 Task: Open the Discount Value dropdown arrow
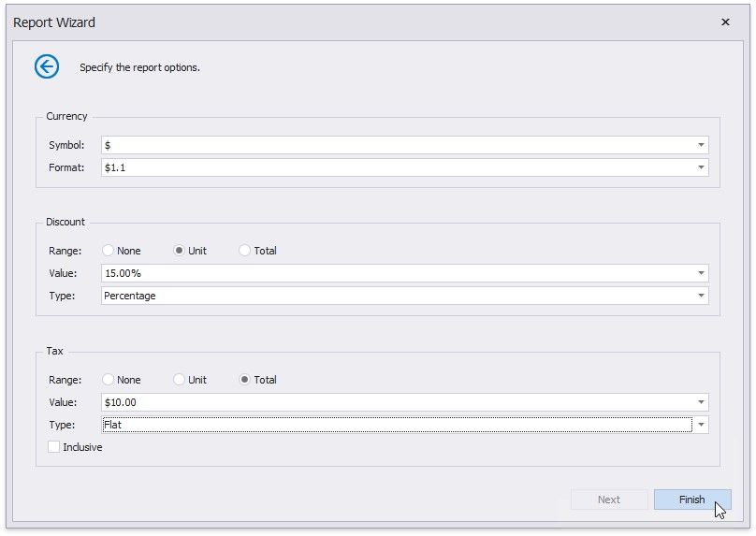pyautogui.click(x=700, y=273)
